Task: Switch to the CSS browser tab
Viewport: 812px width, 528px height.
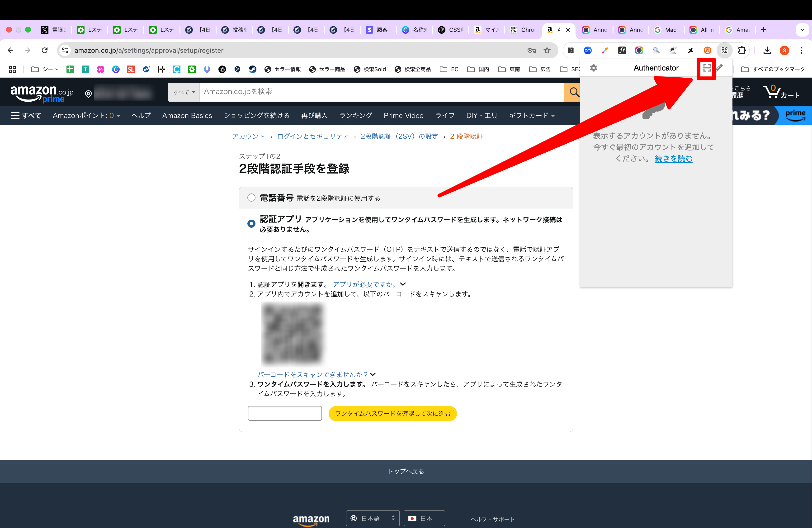Action: 451,30
